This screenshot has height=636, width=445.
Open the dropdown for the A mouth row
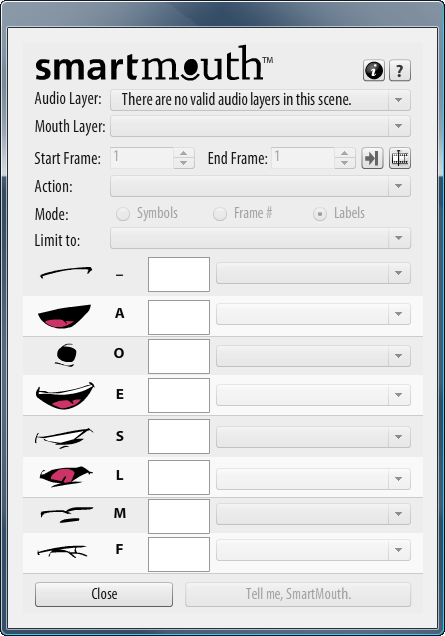click(x=313, y=314)
